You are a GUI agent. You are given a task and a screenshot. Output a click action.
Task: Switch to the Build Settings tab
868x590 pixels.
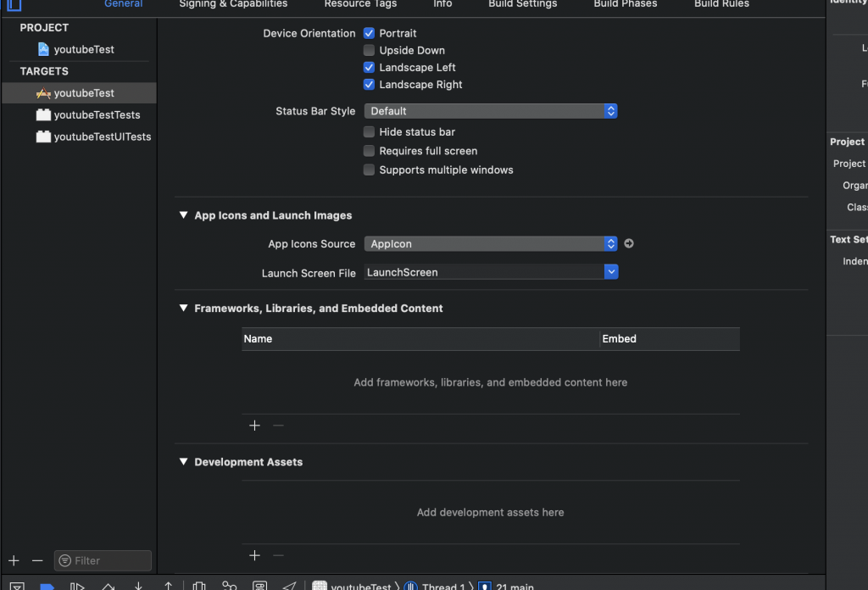[522, 4]
